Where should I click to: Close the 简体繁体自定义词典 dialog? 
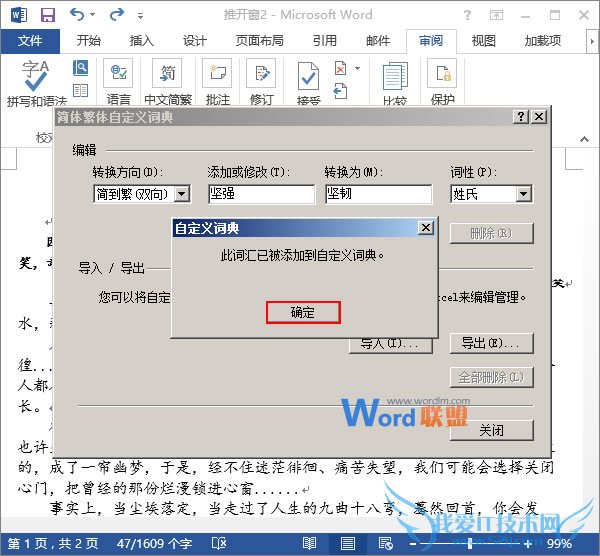click(539, 116)
